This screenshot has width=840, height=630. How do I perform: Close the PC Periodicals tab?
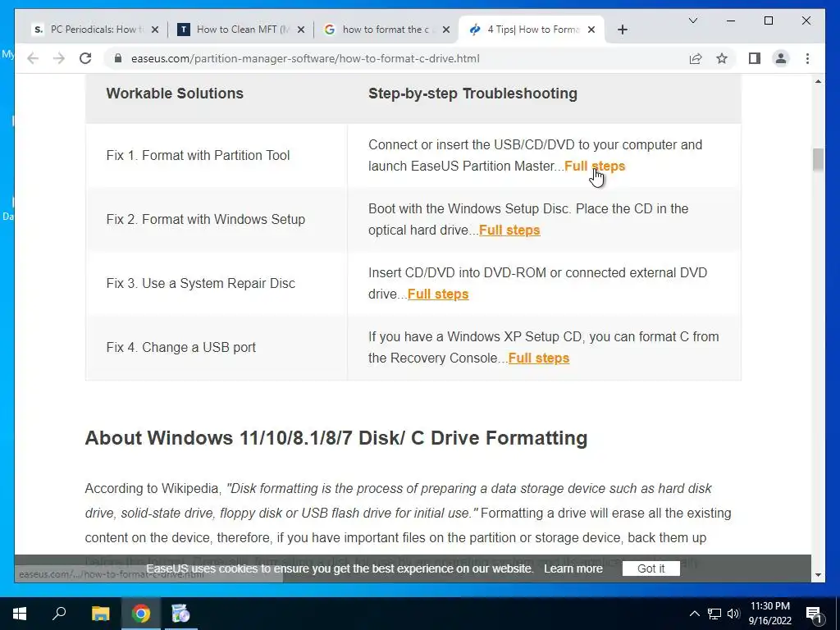click(x=155, y=30)
